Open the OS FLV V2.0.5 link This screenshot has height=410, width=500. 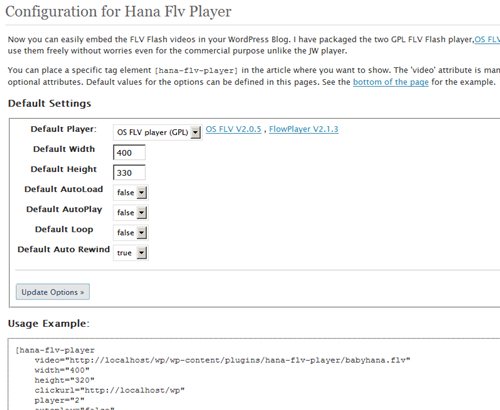[x=233, y=129]
